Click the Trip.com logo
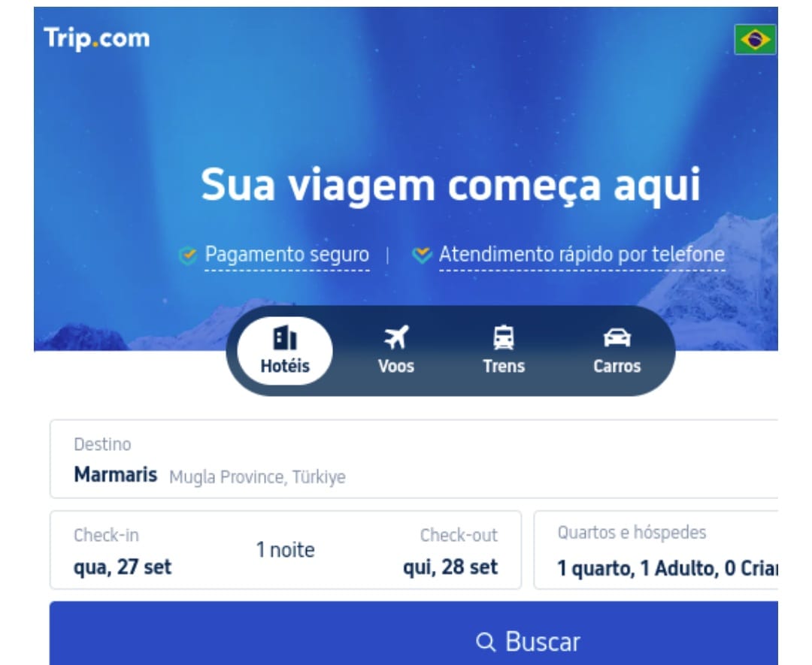 click(97, 39)
